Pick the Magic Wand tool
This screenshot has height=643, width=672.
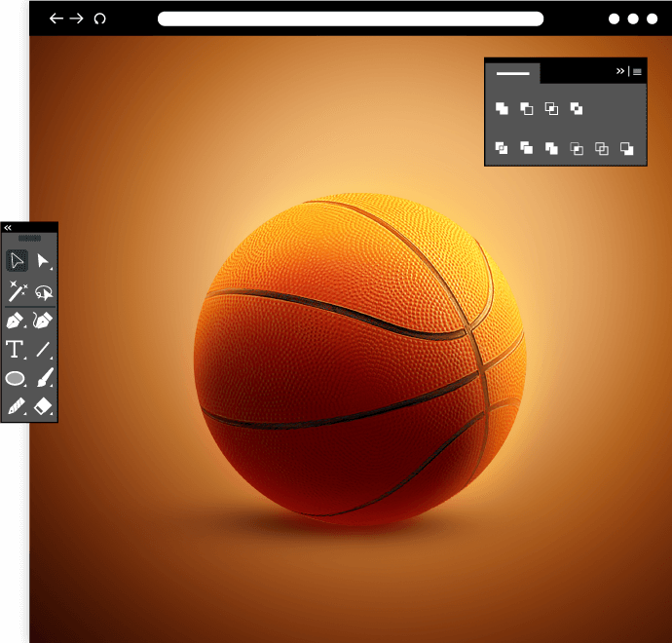pos(17,290)
